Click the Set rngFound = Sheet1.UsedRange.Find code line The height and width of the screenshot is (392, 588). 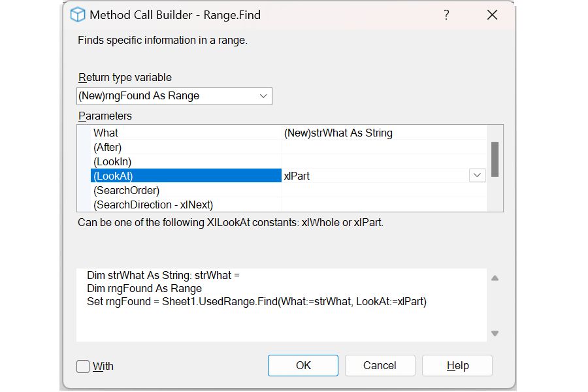click(x=257, y=302)
